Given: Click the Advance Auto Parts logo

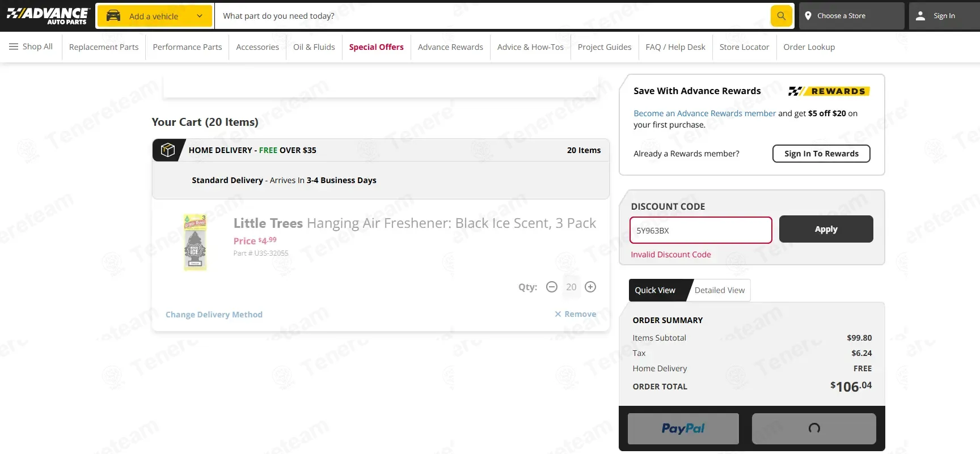Looking at the screenshot, I should [48, 16].
